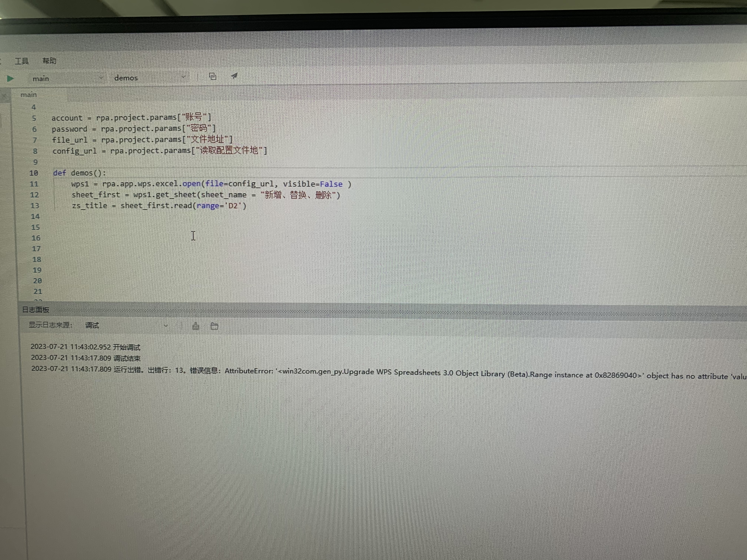Click line 12 sheet_first get_sheet statement

click(x=206, y=195)
